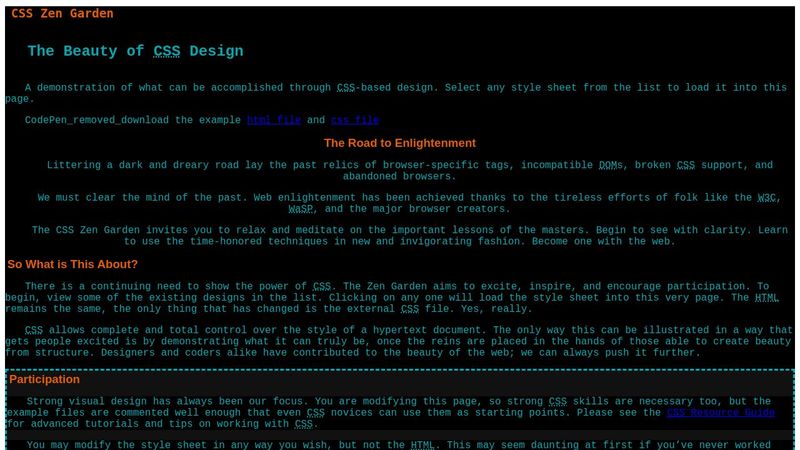The width and height of the screenshot is (800, 450).
Task: Click the "Participation" section heading
Action: [x=44, y=380]
